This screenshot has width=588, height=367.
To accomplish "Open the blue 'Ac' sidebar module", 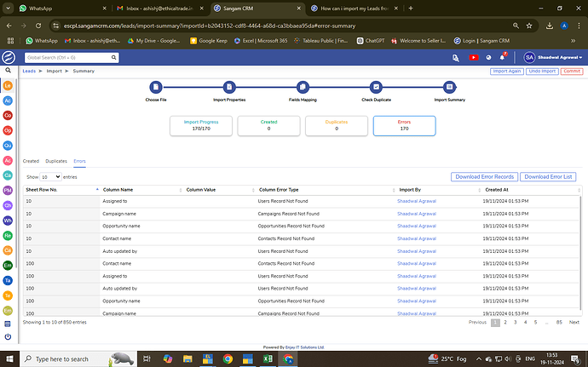I will pos(8,100).
